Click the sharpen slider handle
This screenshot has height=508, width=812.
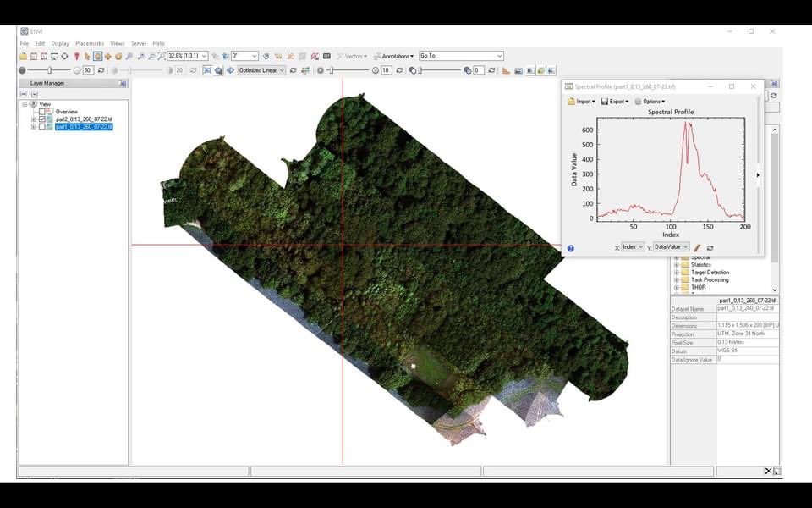click(x=332, y=70)
